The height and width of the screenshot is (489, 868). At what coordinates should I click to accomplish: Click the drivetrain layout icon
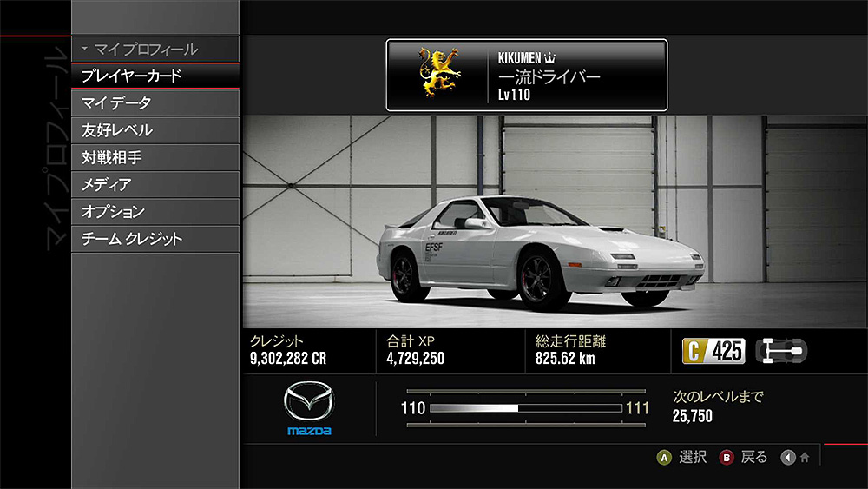(781, 350)
